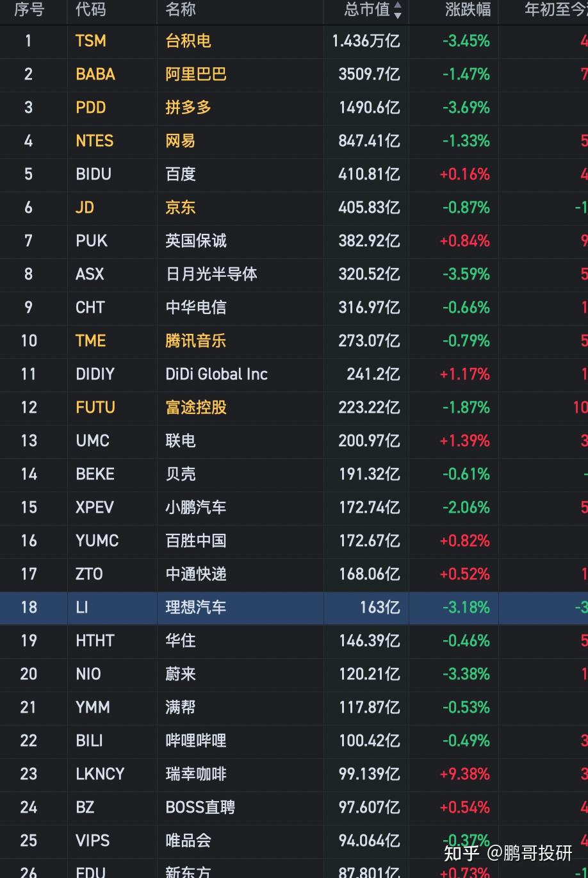The width and height of the screenshot is (588, 878).
Task: Click the 总市值 ascending sort arrow
Action: click(x=398, y=5)
